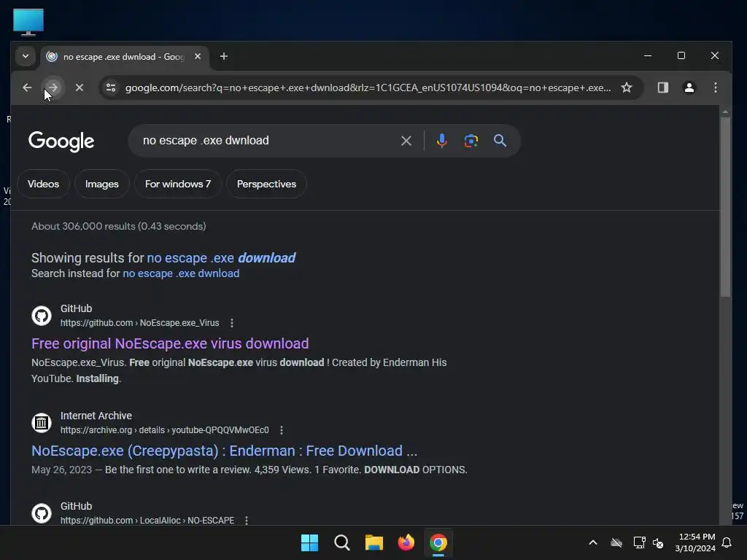
Task: Open the This PC desktop icon
Action: [x=28, y=22]
